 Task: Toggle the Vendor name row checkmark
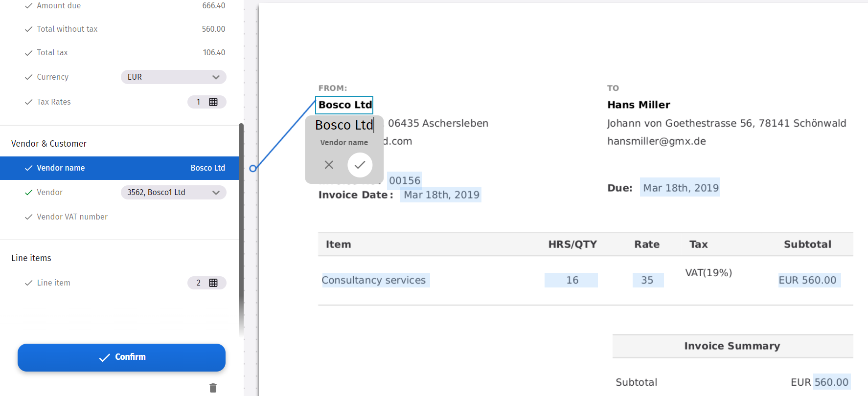[x=28, y=168]
